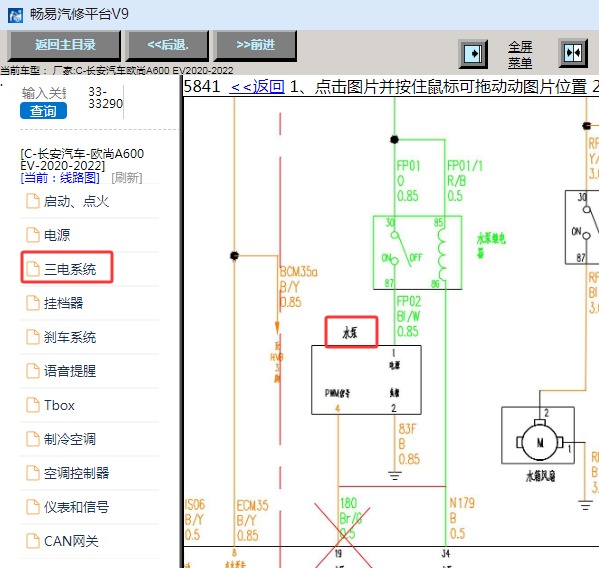599x568 pixels.
Task: Click the 查询 search button
Action: point(43,111)
